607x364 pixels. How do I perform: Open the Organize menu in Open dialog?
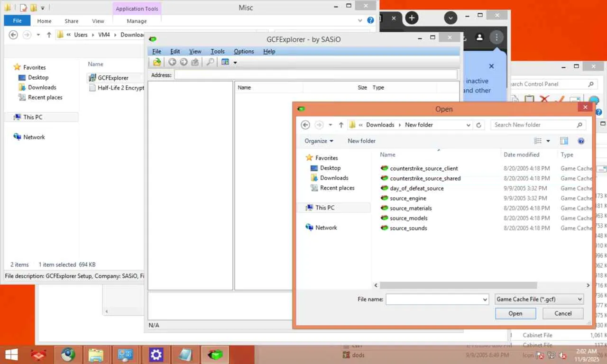pyautogui.click(x=319, y=141)
